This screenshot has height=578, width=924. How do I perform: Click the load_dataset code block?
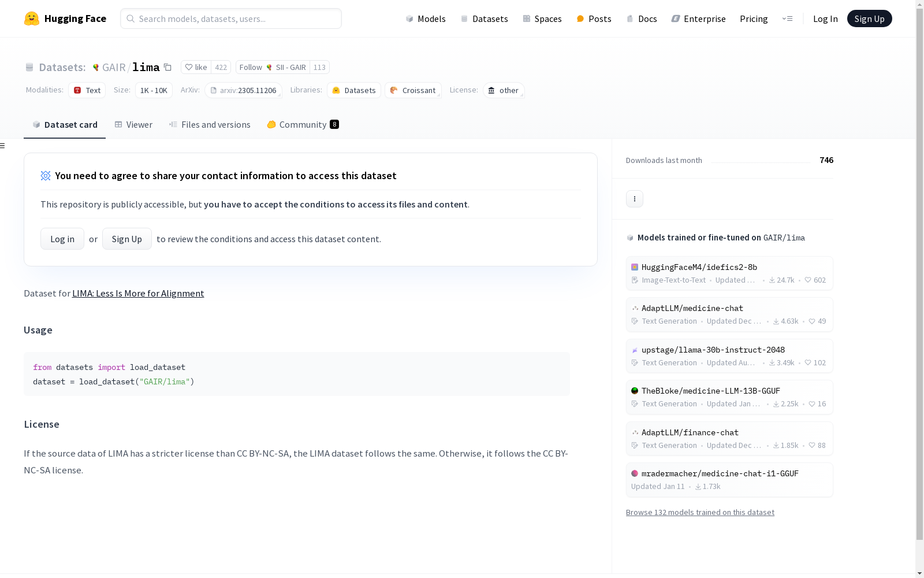point(297,374)
